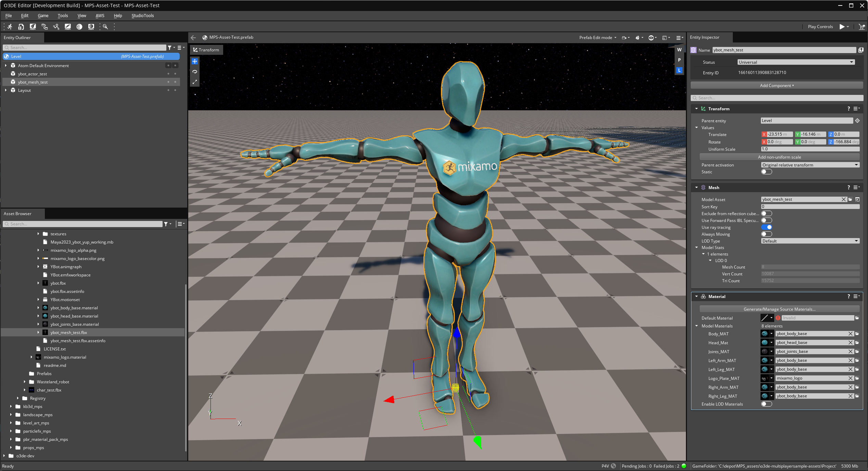868x471 pixels.
Task: Open the AWS menu
Action: click(x=100, y=16)
